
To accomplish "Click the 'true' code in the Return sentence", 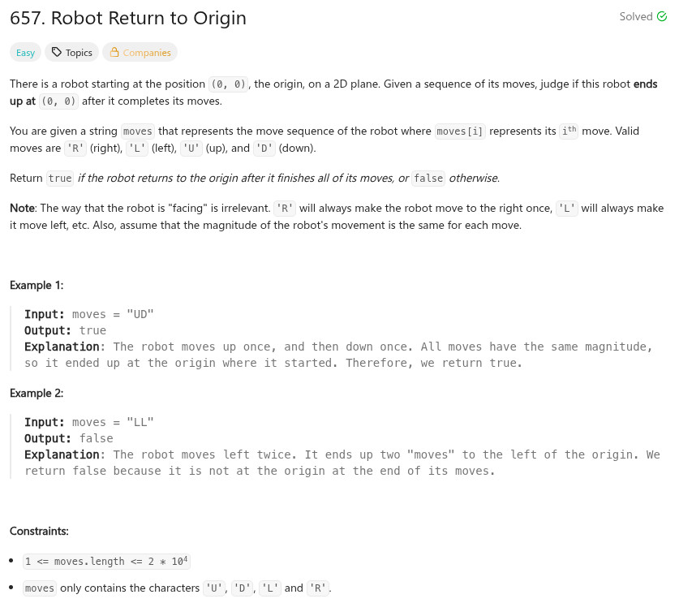I will tap(60, 179).
